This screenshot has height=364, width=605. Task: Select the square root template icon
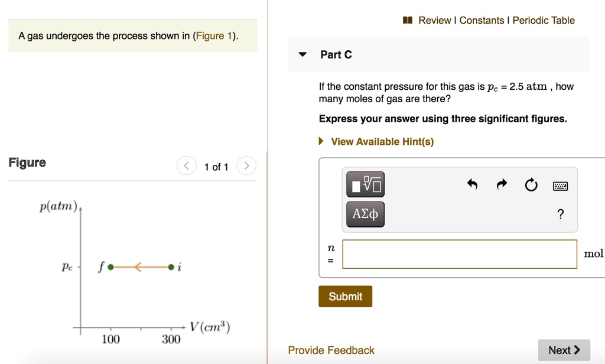click(365, 184)
